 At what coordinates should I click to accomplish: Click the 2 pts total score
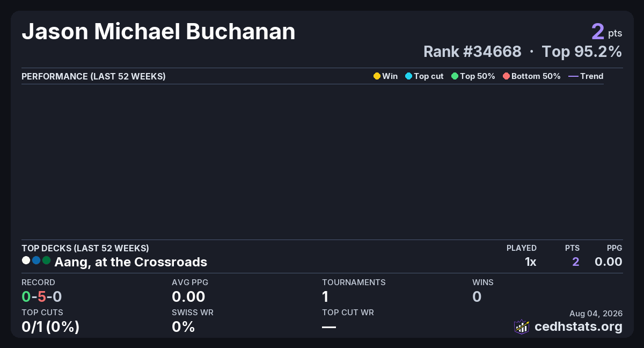[x=606, y=32]
